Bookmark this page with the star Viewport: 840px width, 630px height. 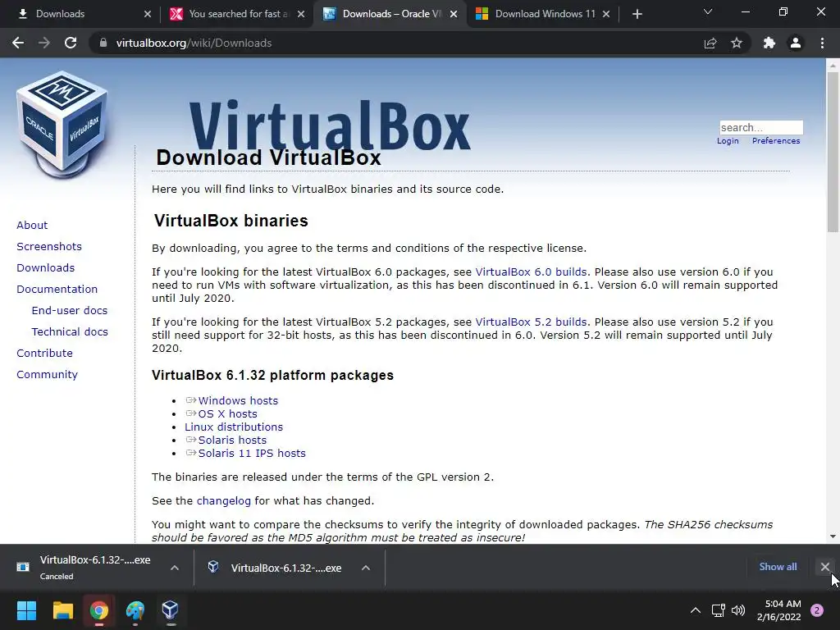point(737,43)
